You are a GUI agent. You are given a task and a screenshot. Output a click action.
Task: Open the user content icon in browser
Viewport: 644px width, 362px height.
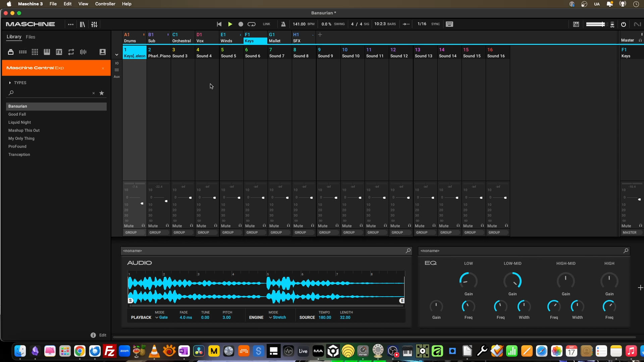point(103,52)
